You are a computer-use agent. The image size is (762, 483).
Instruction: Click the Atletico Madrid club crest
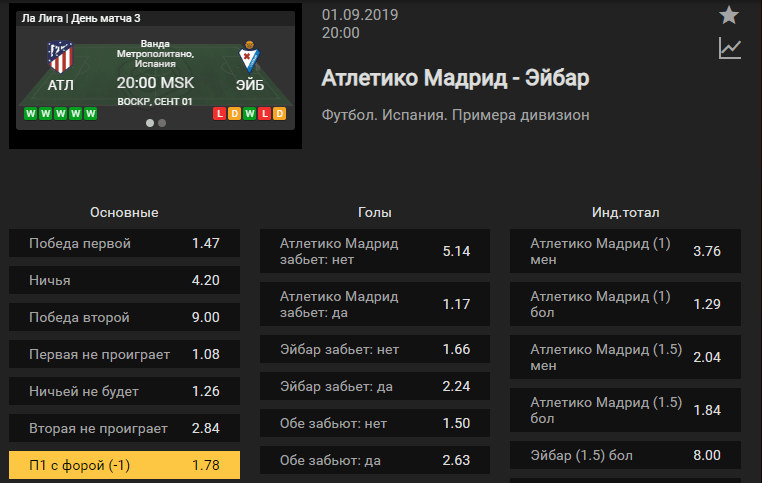pyautogui.click(x=60, y=57)
